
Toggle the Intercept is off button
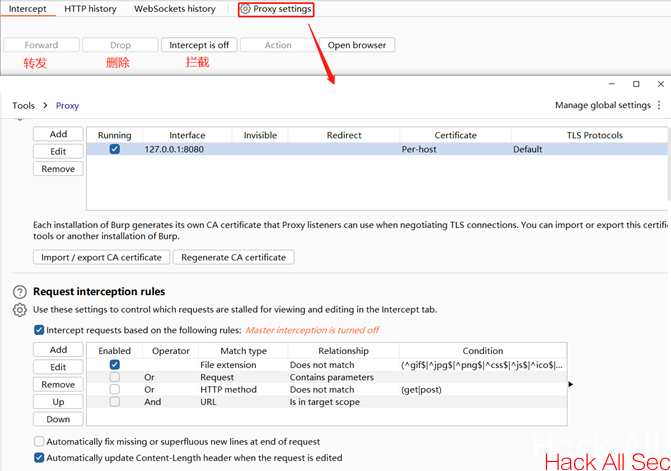click(199, 45)
